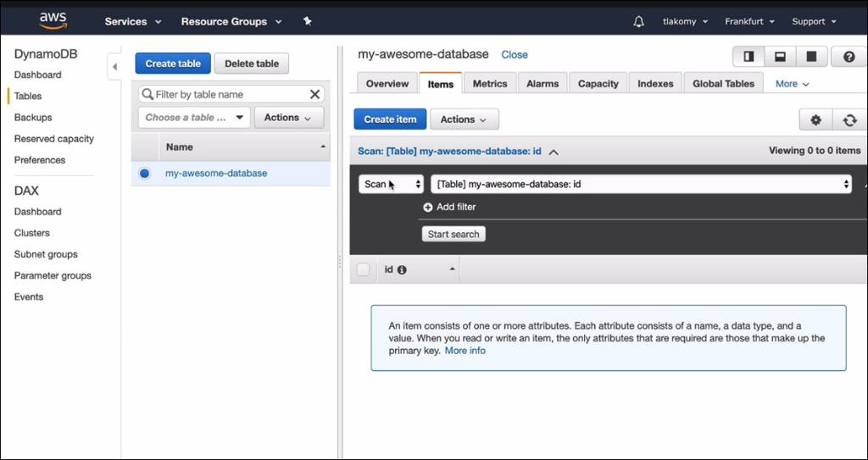Tick the select-all items checkbox
868x460 pixels.
pyautogui.click(x=363, y=269)
